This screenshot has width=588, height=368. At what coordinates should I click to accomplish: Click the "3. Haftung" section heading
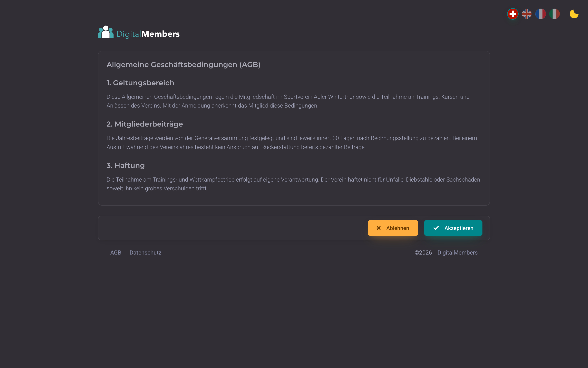(126, 166)
